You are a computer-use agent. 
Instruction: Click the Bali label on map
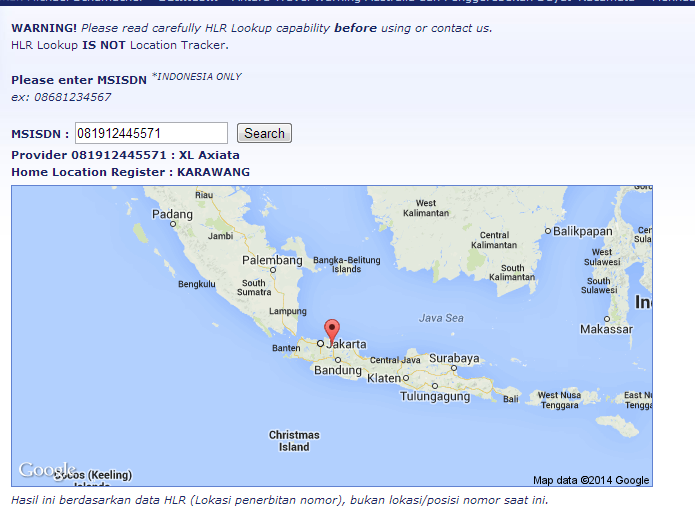point(511,399)
